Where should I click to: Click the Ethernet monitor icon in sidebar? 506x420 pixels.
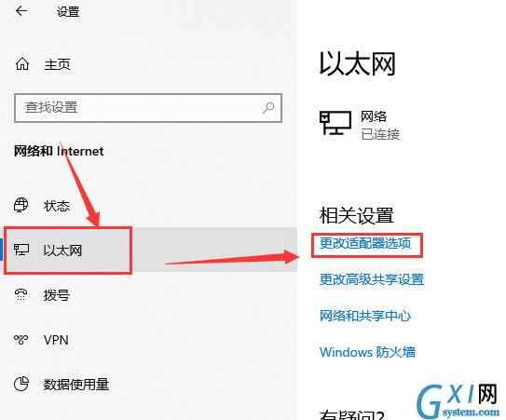[21, 250]
